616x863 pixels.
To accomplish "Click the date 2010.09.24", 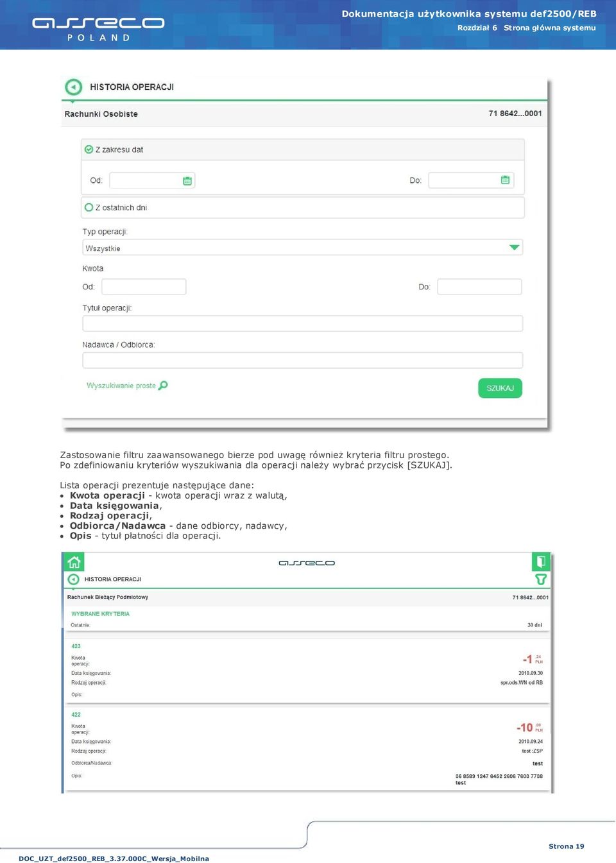I will 531,742.
